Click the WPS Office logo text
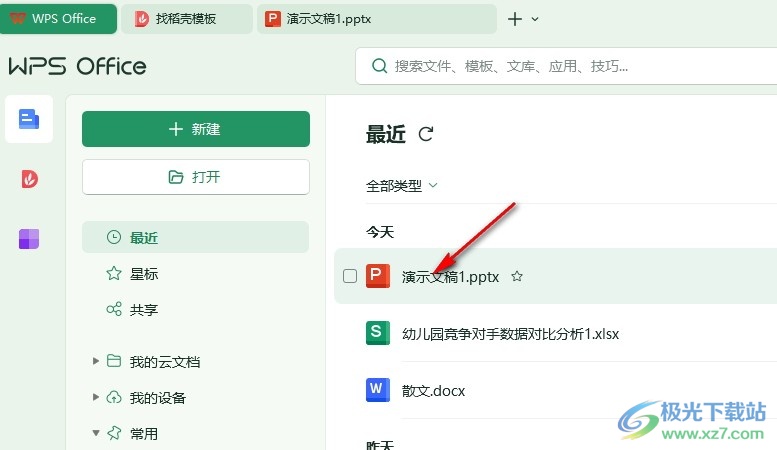The image size is (777, 450). tap(77, 66)
